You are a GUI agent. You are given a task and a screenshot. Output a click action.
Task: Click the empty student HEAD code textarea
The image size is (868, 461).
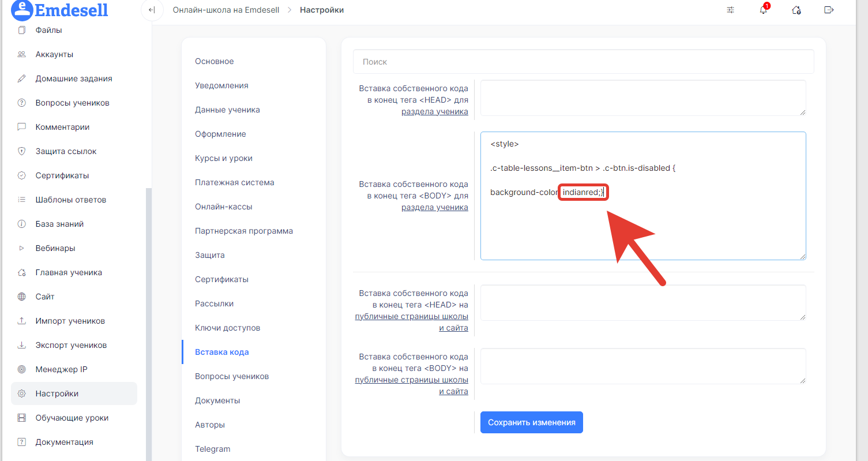642,98
